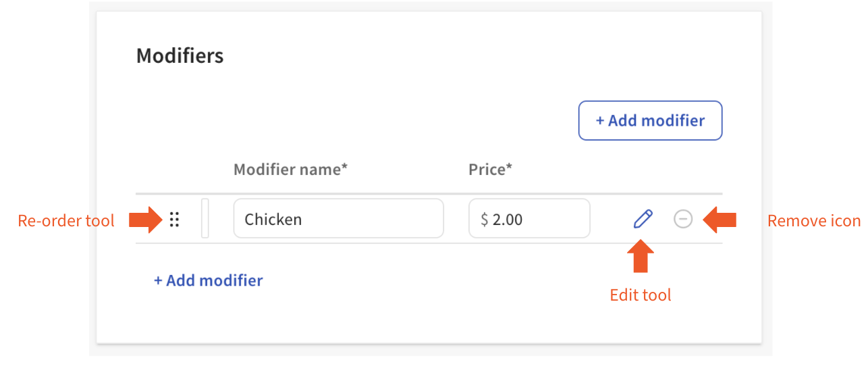Remove the Chicken modifier with minus icon
This screenshot has height=377, width=868.
683,219
